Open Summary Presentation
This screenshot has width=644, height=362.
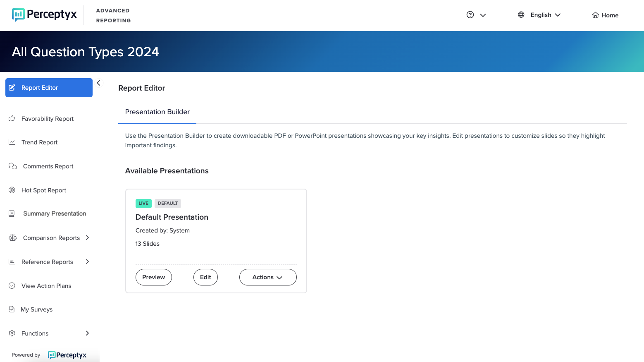pos(55,213)
